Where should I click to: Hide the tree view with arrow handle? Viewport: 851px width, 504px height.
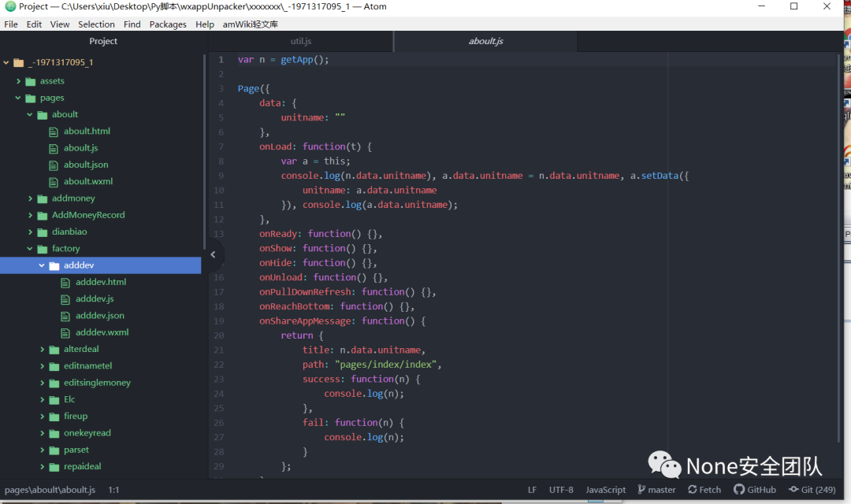tap(214, 254)
